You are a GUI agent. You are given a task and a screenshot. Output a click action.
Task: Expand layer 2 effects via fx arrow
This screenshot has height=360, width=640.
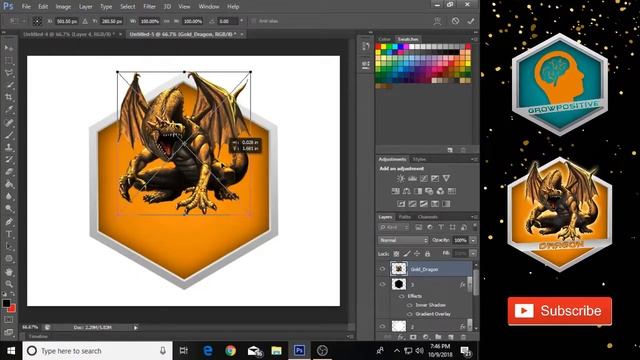pyautogui.click(x=469, y=327)
